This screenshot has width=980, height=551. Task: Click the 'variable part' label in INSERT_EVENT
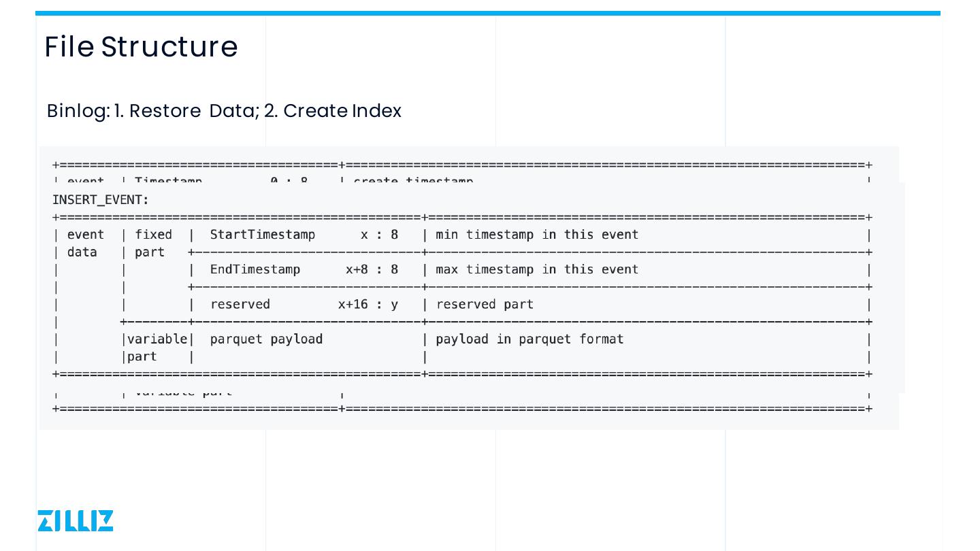[157, 348]
